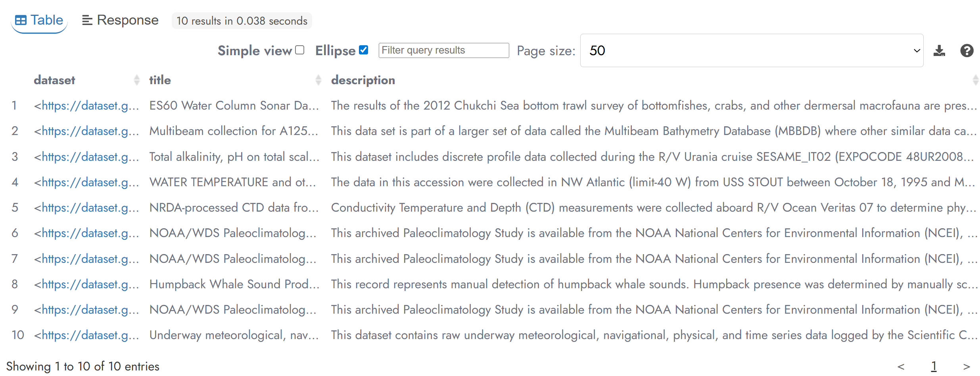Download the query results

point(939,51)
